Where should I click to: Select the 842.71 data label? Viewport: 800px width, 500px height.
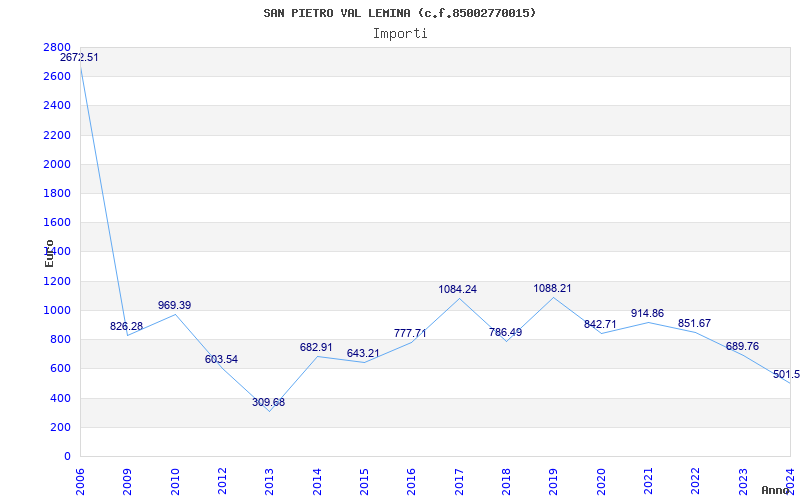600,324
